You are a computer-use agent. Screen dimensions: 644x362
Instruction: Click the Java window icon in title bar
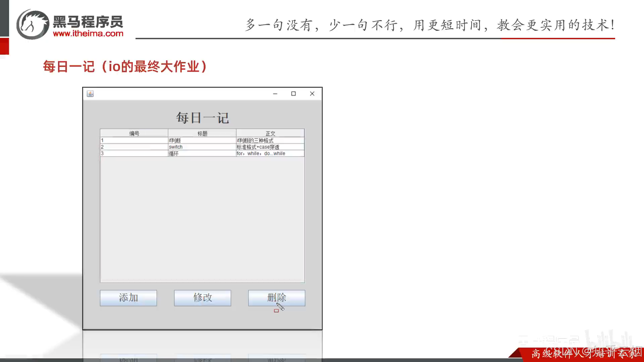tap(90, 94)
